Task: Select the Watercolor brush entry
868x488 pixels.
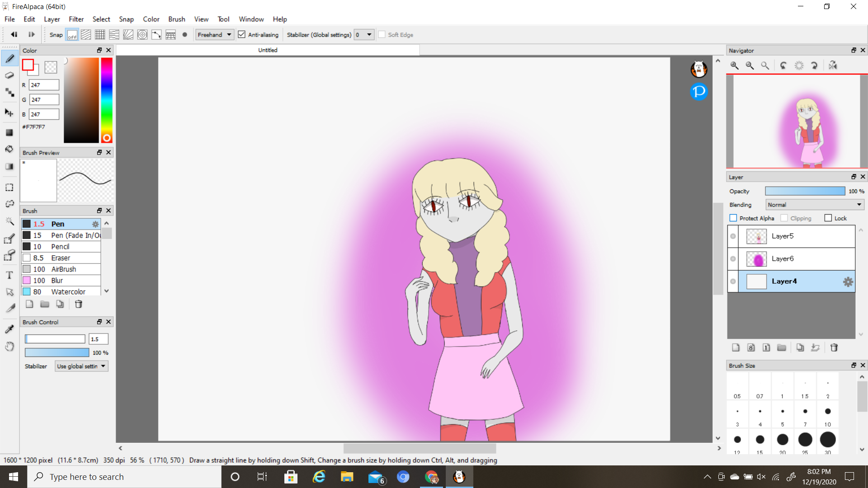Action: 68,292
